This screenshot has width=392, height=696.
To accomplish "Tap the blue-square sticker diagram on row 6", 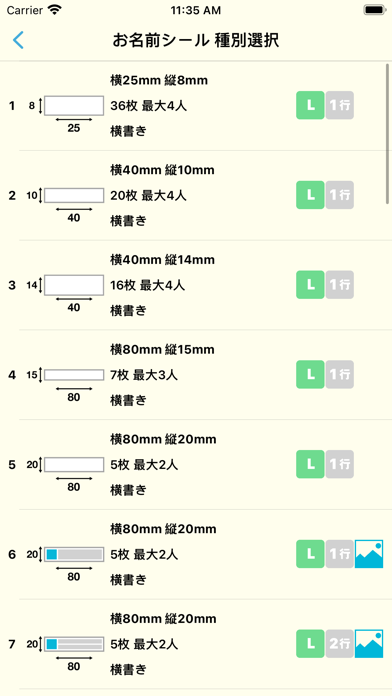I will [x=65, y=563].
